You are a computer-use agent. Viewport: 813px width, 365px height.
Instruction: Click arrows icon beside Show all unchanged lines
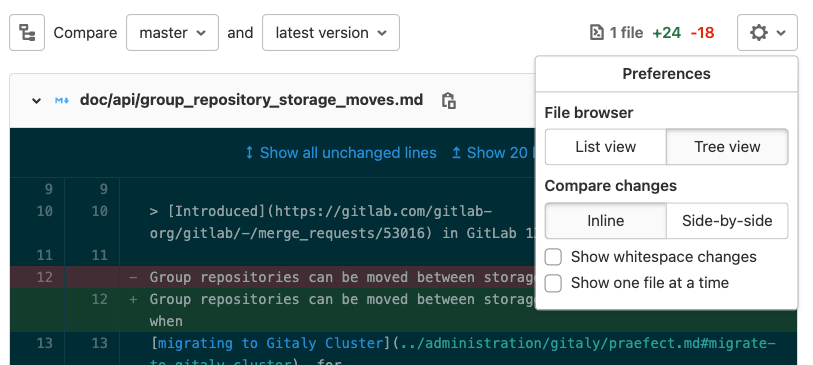(x=249, y=153)
